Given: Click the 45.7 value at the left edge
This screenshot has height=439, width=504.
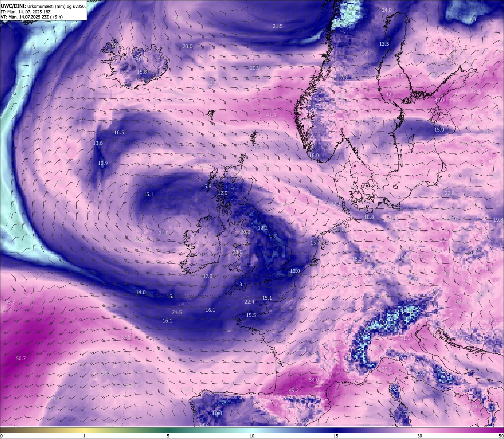Looking at the screenshot, I should click(10, 302).
